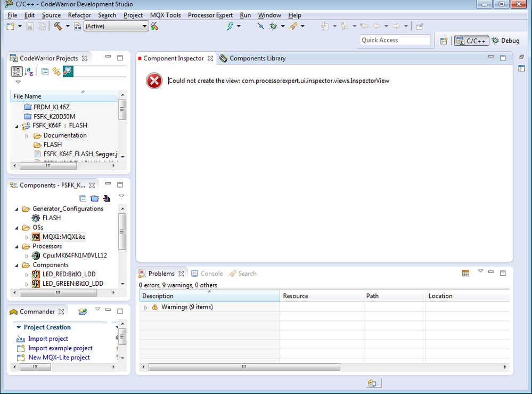Click the Projects search filter field

coord(100,71)
